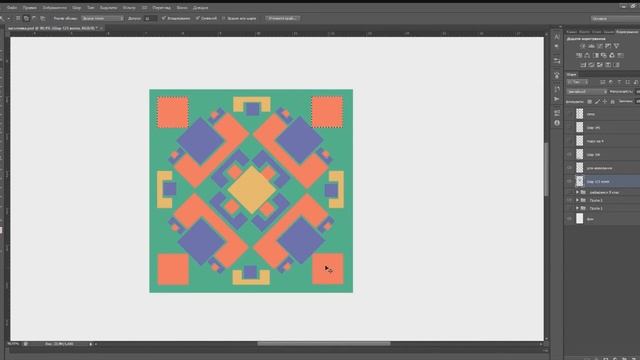Image resolution: width=640 pixels, height=360 pixels.
Task: Expand the Группа 2 layer group
Action: 578,200
